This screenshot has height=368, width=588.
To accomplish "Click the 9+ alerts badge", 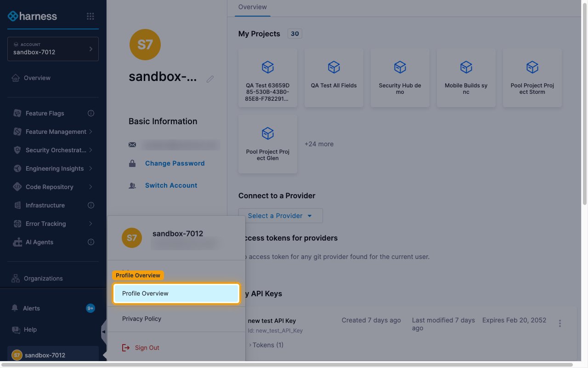I will click(90, 308).
